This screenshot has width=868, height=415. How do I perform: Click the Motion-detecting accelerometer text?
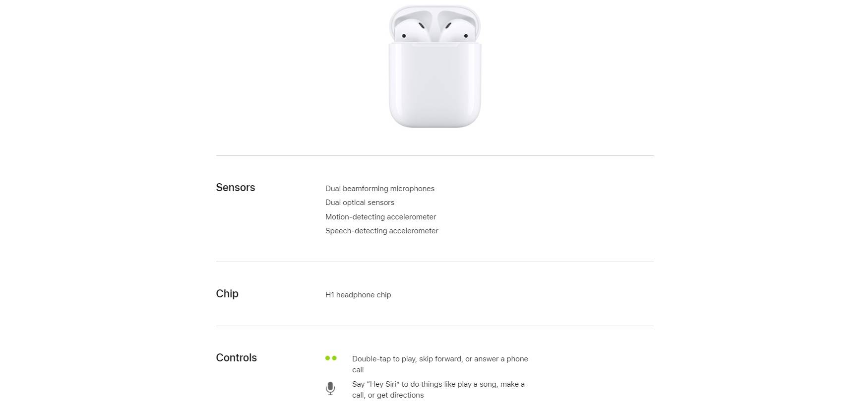(380, 217)
